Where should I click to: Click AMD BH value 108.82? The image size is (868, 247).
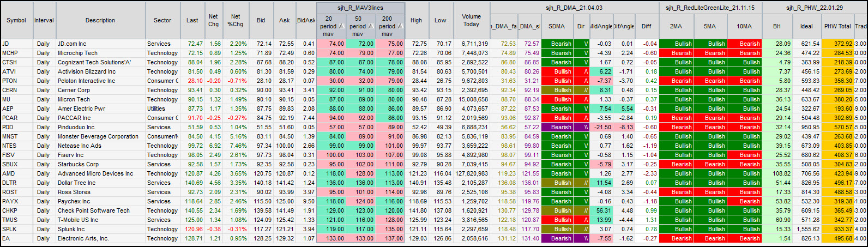[777, 173]
